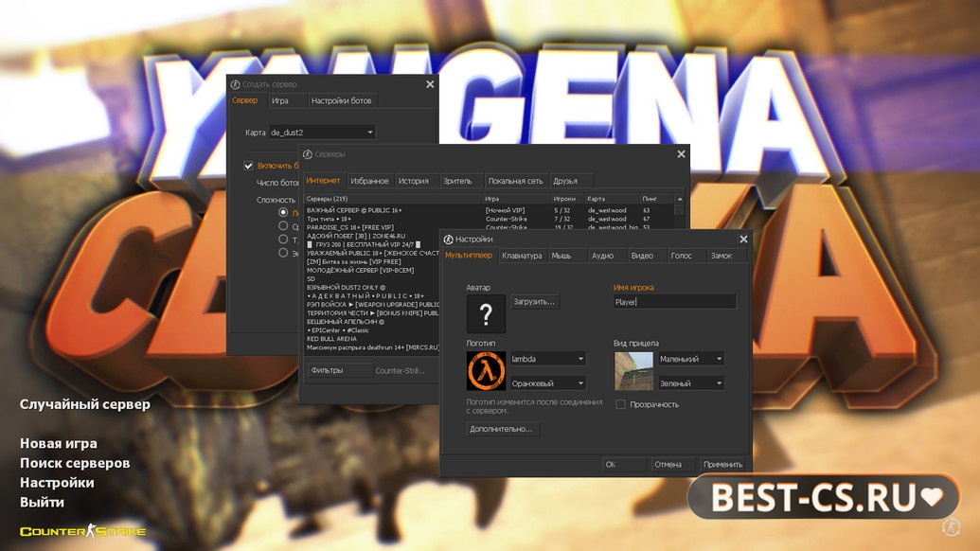980x551 pixels.
Task: Select the difficulty radio button starting with 'Т'
Action: tap(283, 240)
